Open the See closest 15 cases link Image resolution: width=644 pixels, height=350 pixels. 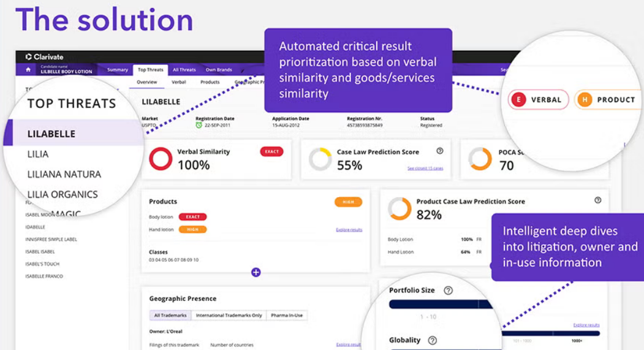[425, 169]
